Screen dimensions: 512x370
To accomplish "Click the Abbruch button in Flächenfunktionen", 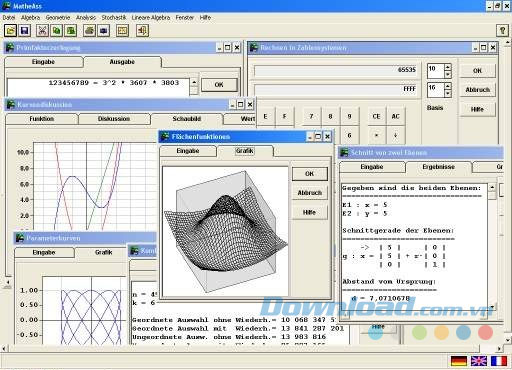I will pyautogui.click(x=310, y=193).
